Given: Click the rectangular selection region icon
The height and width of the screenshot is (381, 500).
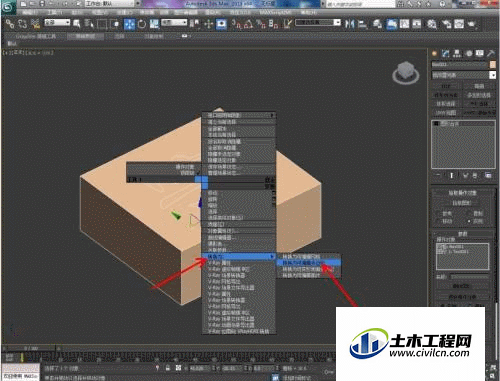Looking at the screenshot, I should pos(102,24).
